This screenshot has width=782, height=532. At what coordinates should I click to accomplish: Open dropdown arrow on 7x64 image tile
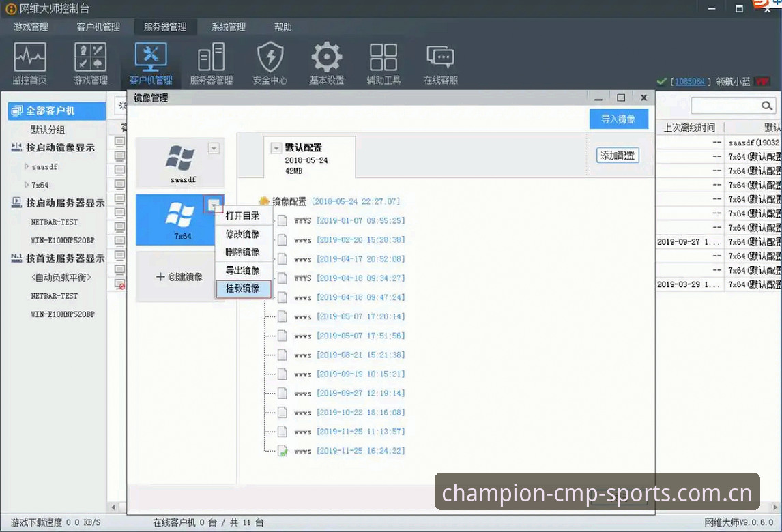[214, 205]
